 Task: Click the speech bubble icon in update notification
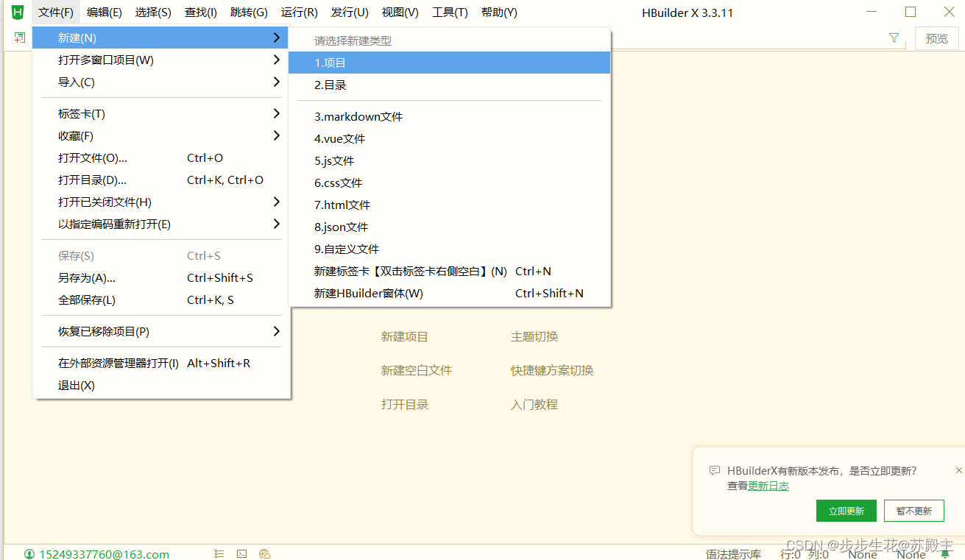(x=714, y=470)
